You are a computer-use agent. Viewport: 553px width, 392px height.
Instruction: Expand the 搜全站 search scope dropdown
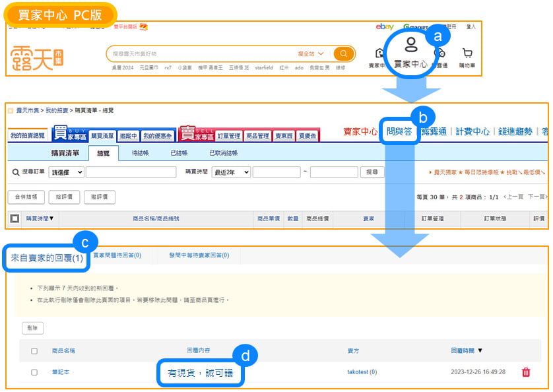point(311,53)
